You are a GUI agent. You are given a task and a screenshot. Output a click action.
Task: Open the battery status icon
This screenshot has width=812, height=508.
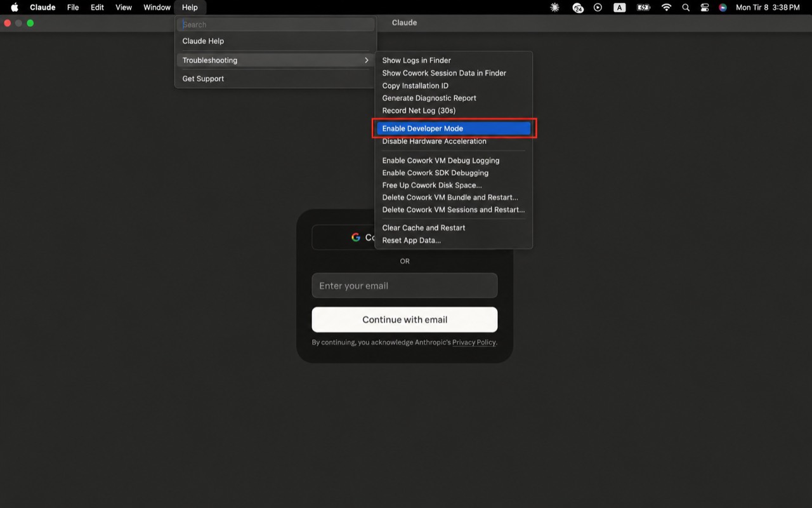[x=643, y=8]
